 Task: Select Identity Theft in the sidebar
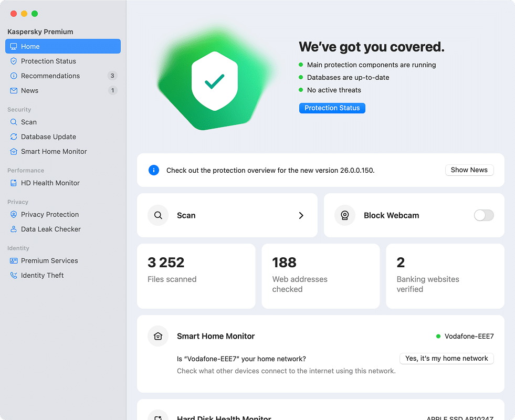tap(63, 275)
